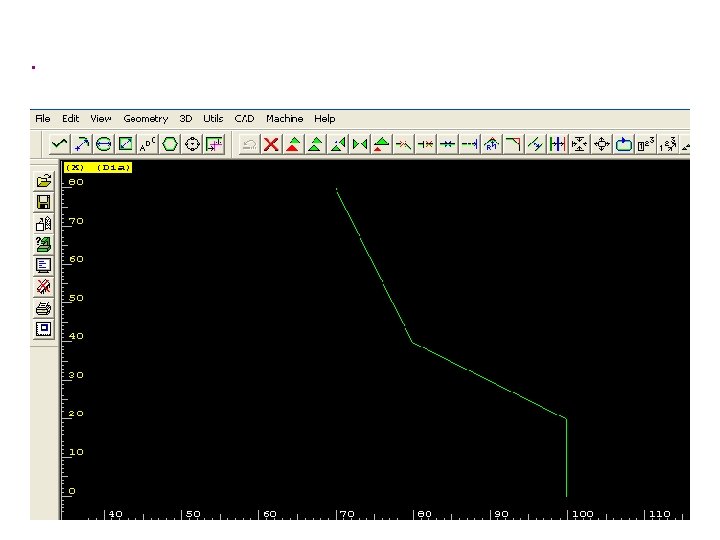Select the dotted triangle rotate icon
This screenshot has height=540, width=720.
(x=338, y=145)
